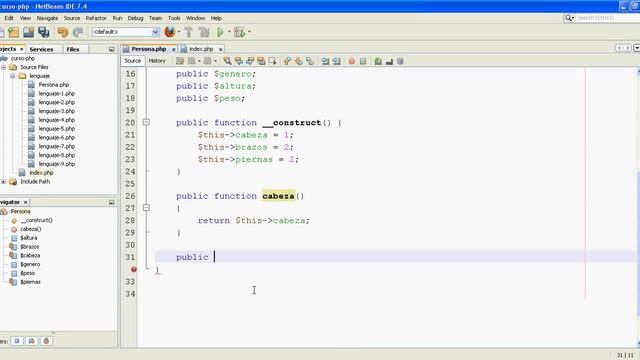Click the Find Selection magnifier icon

(x=227, y=61)
